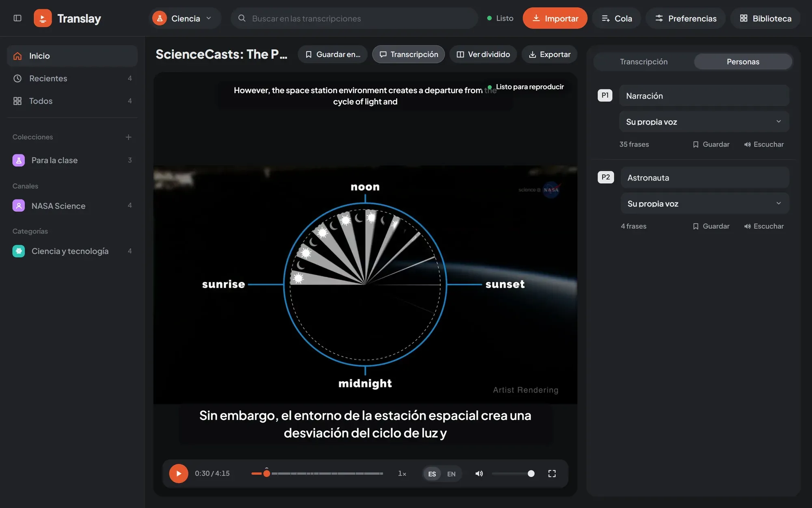Select ES audio language
This screenshot has width=812, height=508.
point(432,474)
